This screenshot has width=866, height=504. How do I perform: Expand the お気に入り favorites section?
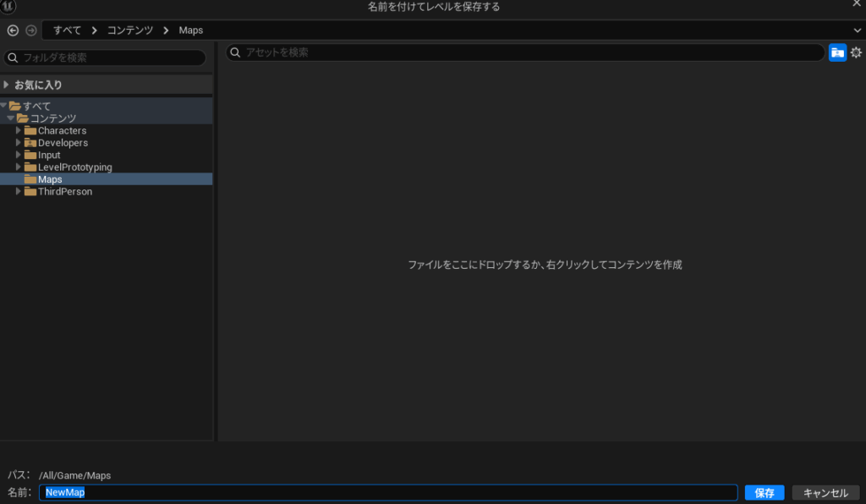pyautogui.click(x=7, y=85)
